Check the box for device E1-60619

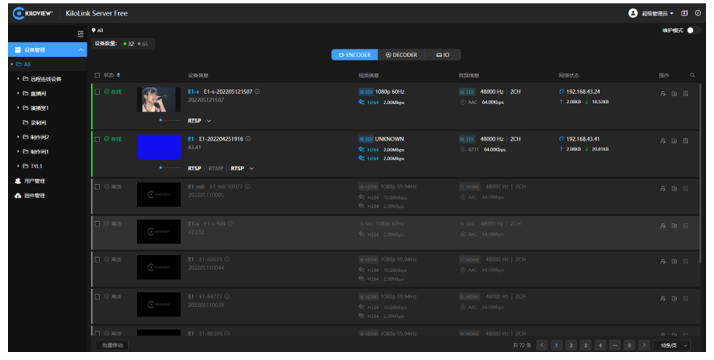pyautogui.click(x=97, y=259)
